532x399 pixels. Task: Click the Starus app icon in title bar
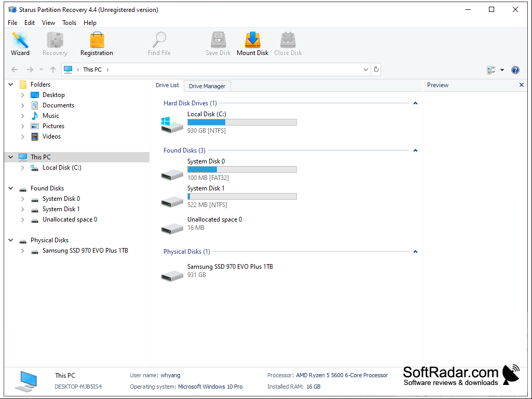12,9
